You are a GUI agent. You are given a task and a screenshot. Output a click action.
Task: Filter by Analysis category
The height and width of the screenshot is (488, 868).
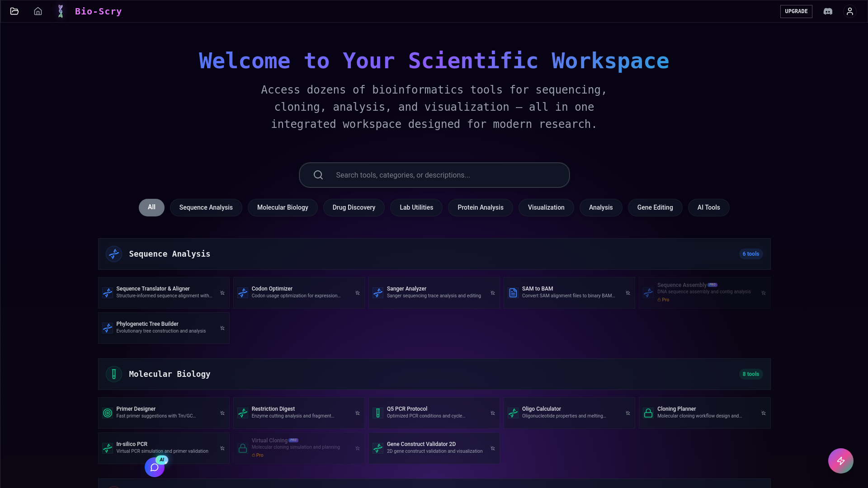point(601,207)
